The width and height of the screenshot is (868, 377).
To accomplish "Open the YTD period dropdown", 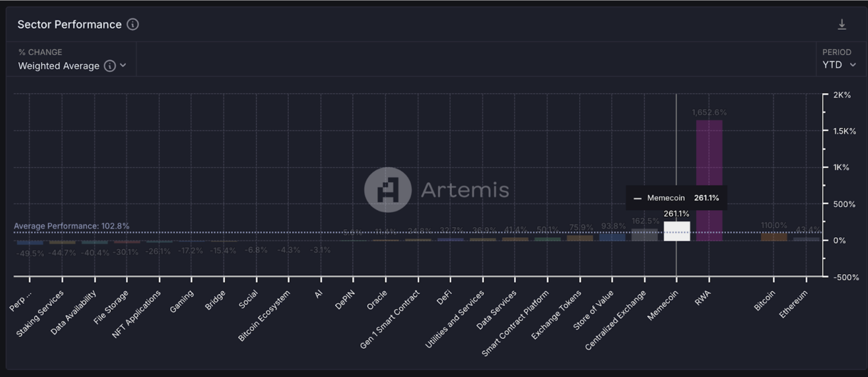I will 839,65.
